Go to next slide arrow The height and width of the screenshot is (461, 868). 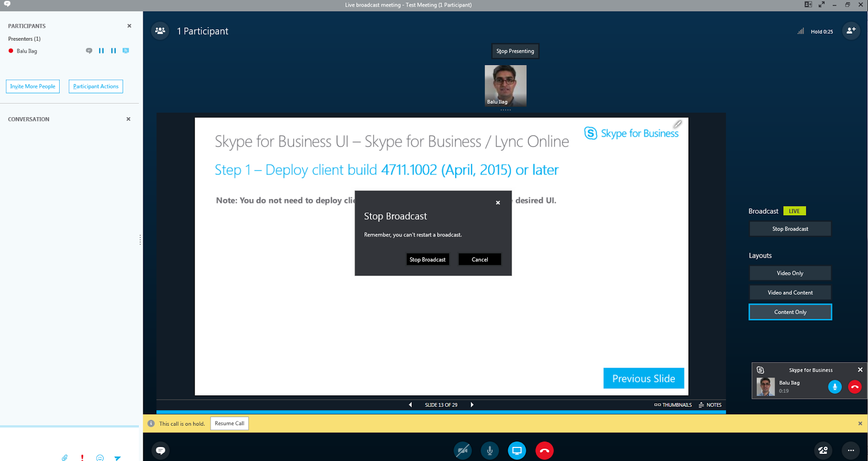[472, 405]
